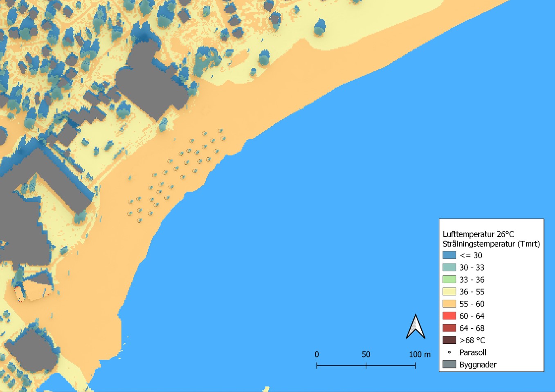Click the '55 - 60' orange legend swatch
Image resolution: width=555 pixels, height=392 pixels.
(449, 304)
